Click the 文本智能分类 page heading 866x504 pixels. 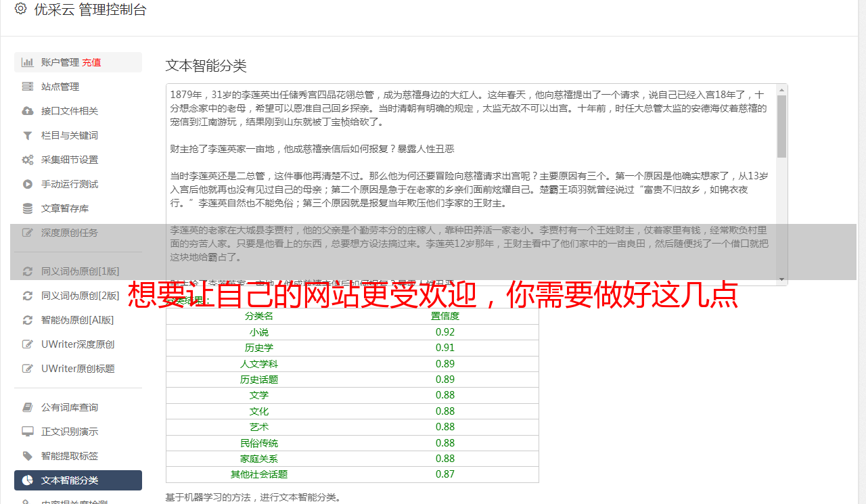pos(206,66)
